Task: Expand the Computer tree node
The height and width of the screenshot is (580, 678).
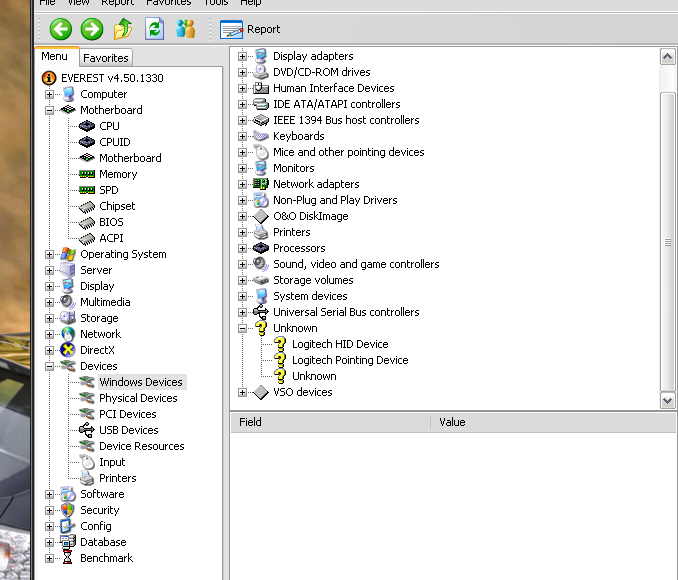Action: 49,94
